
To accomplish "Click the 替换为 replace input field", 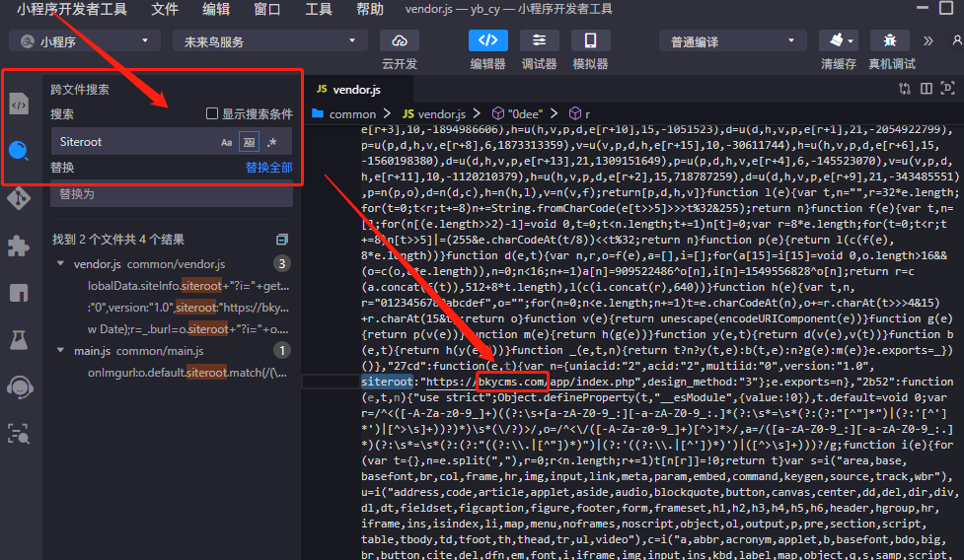I will click(x=171, y=194).
